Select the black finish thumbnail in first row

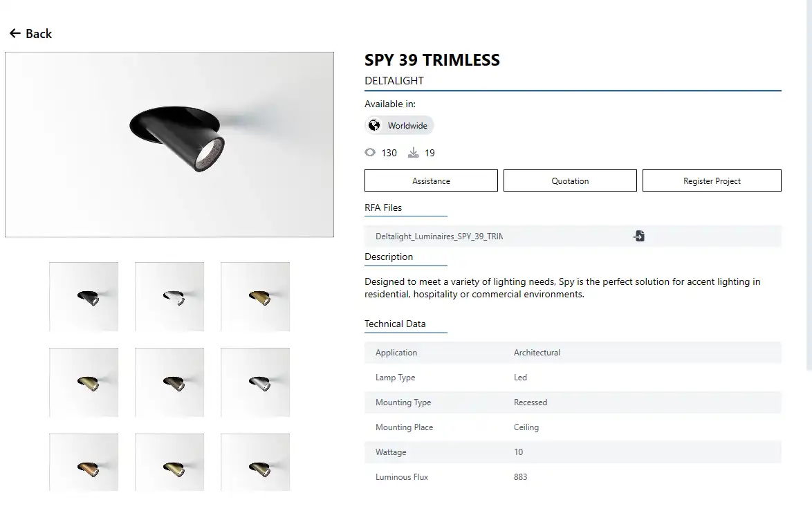[84, 296]
